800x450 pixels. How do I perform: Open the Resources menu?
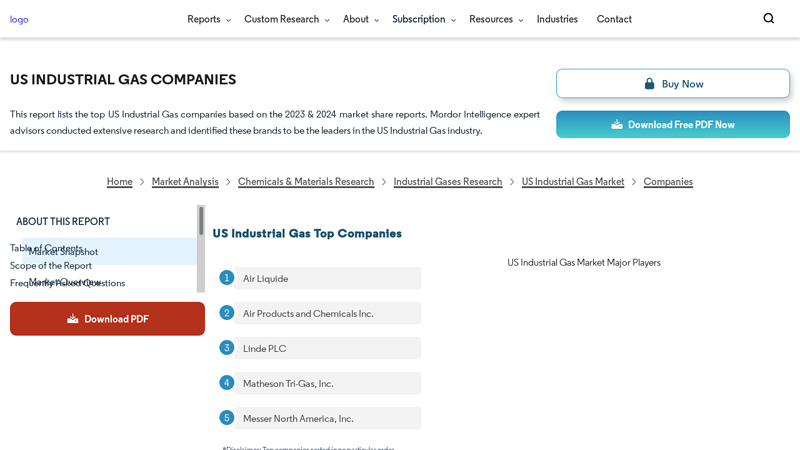[491, 19]
